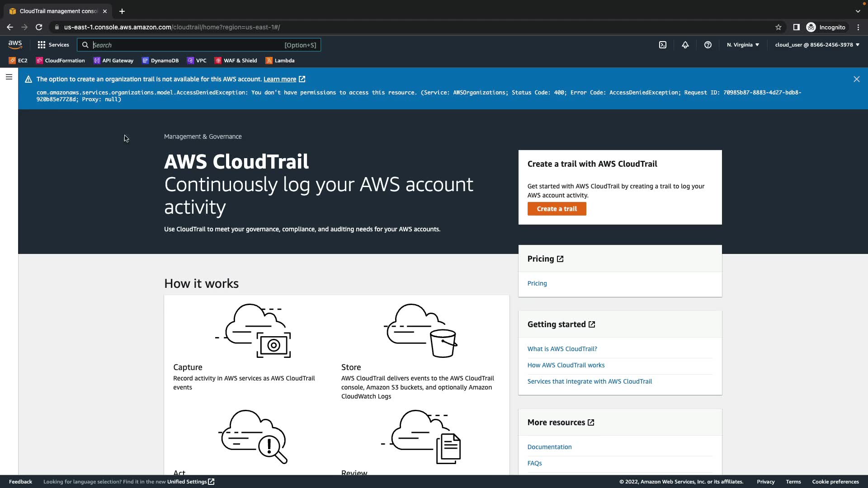Reload the page with refresh icon
Viewport: 868px width, 488px height.
click(39, 27)
